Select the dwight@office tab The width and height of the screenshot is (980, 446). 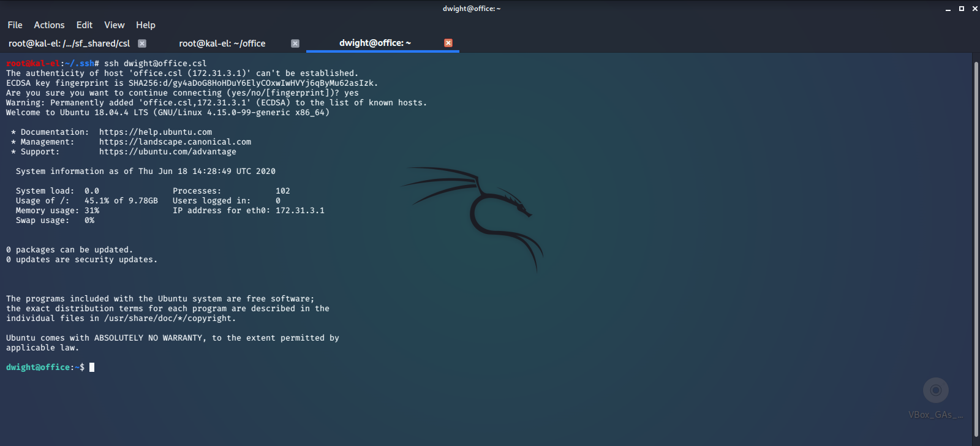(x=375, y=43)
